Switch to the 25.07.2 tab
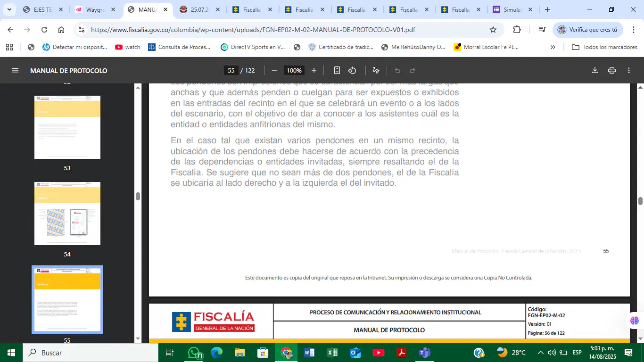Image resolution: width=644 pixels, height=362 pixels. tap(200, 9)
